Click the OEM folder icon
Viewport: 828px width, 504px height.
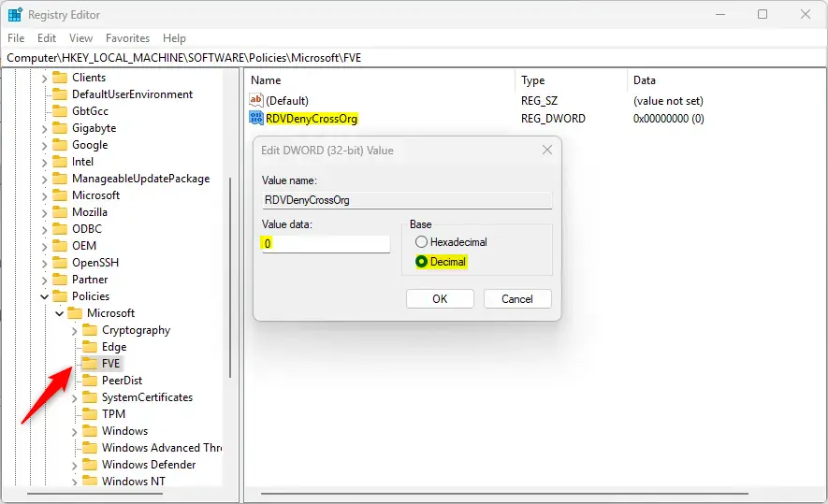[60, 246]
